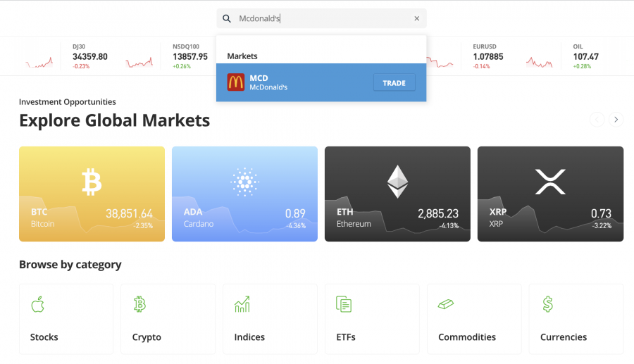The width and height of the screenshot is (634, 364).
Task: Click the Markets section header in dropdown
Action: (x=242, y=56)
